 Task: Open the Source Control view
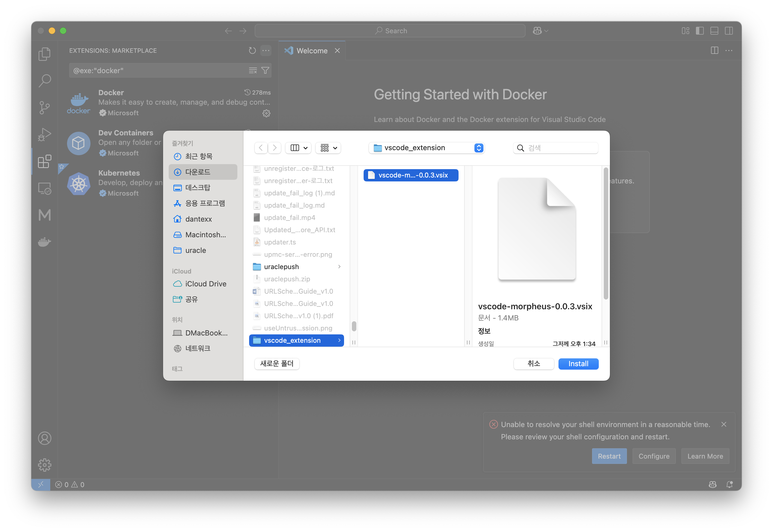pos(45,107)
